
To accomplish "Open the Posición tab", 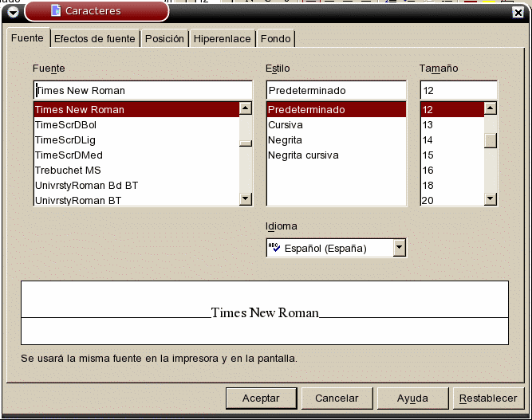I will [x=165, y=38].
